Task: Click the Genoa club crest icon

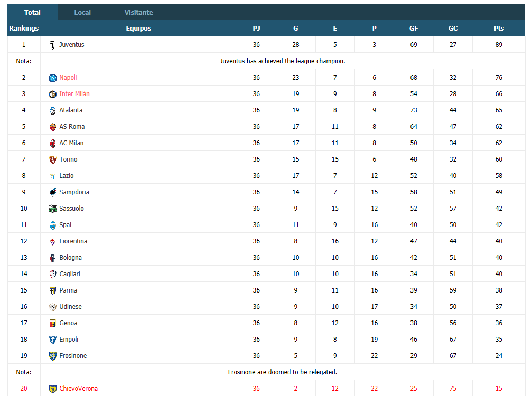Action: pos(53,324)
